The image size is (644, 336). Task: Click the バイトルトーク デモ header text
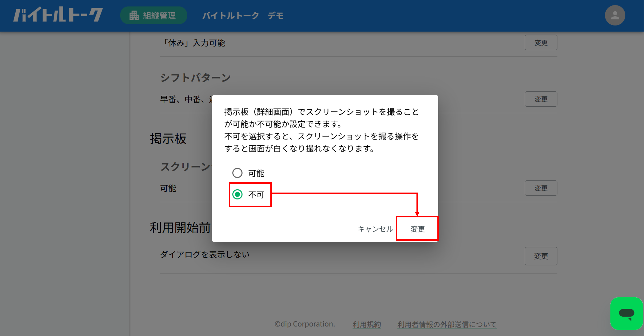[243, 16]
